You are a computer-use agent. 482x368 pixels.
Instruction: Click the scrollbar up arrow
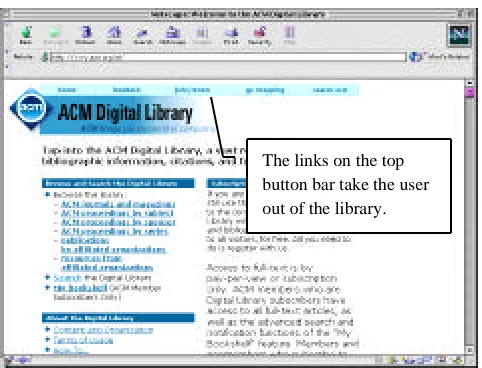pos(470,82)
